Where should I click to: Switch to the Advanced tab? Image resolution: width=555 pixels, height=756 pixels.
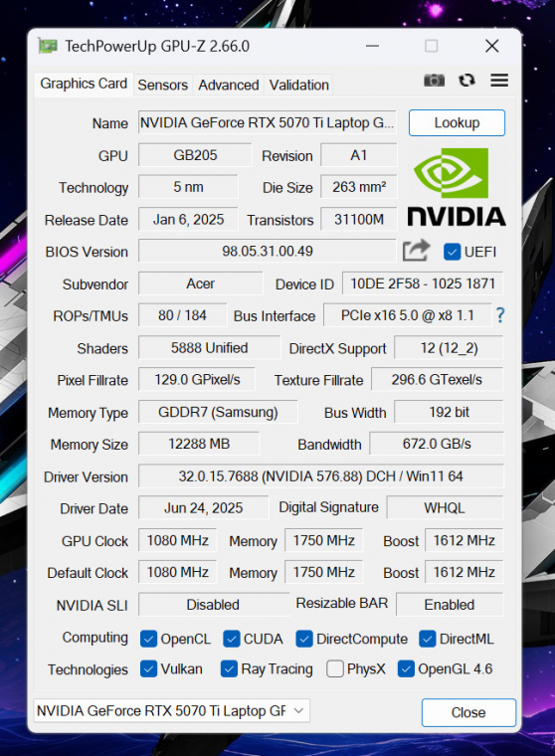pyautogui.click(x=229, y=85)
